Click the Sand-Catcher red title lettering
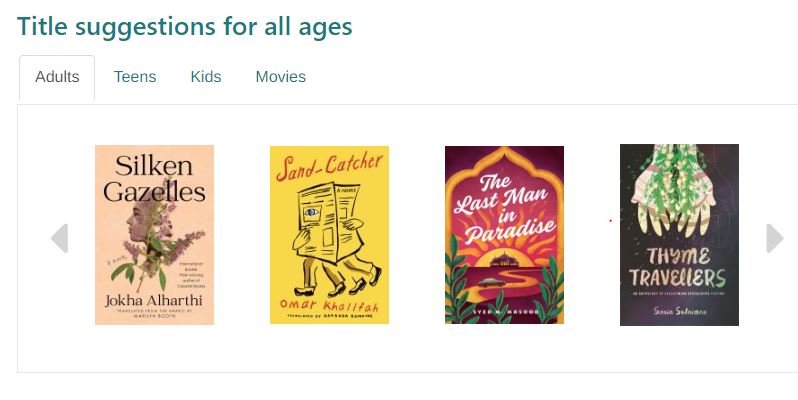 (330, 165)
